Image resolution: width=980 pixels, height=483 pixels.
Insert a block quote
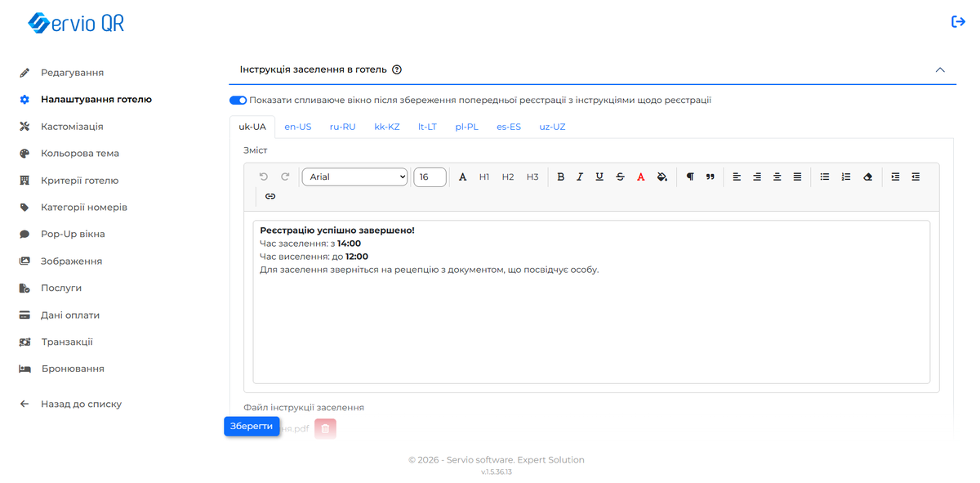(710, 177)
